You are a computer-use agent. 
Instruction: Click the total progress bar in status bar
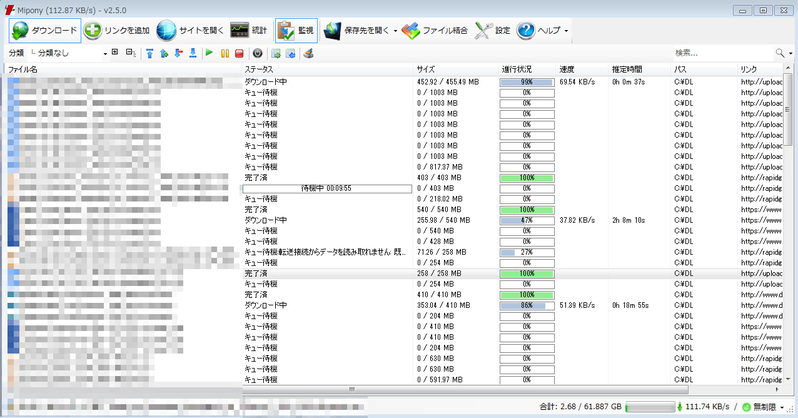(x=650, y=407)
